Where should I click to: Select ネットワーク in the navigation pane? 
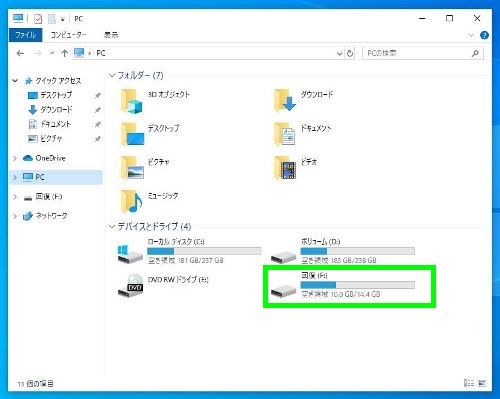pos(45,216)
